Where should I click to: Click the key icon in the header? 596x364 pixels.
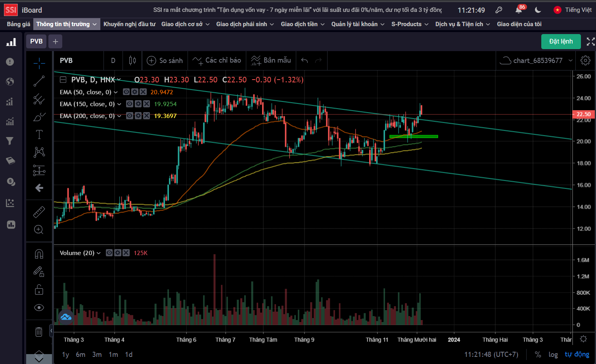[x=499, y=10]
